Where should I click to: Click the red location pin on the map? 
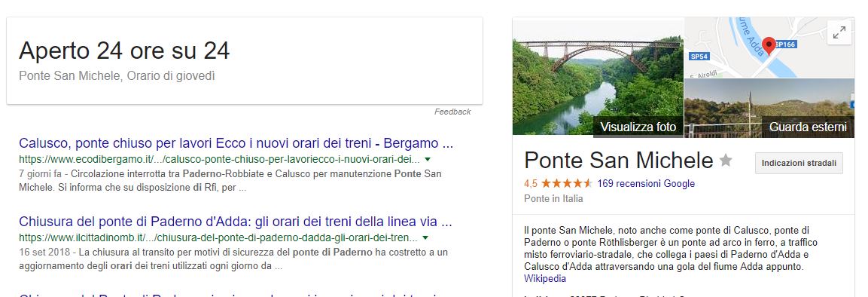pyautogui.click(x=769, y=45)
